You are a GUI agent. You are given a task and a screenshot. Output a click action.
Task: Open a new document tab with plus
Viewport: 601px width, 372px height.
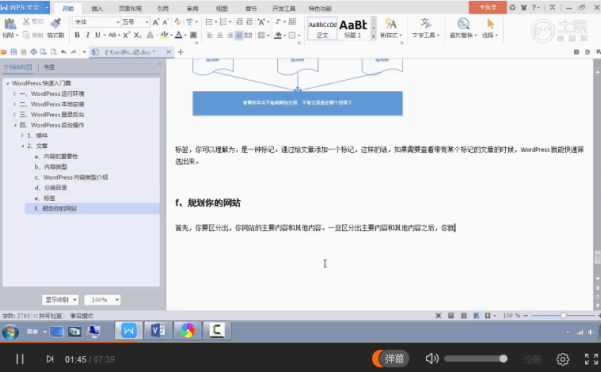pos(181,52)
